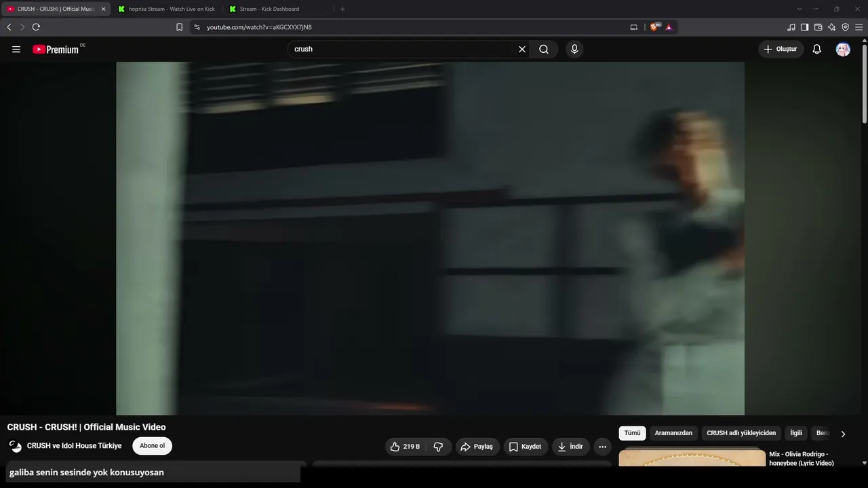The height and width of the screenshot is (488, 868).
Task: Open Brave Rewards triangle icon
Action: point(669,27)
